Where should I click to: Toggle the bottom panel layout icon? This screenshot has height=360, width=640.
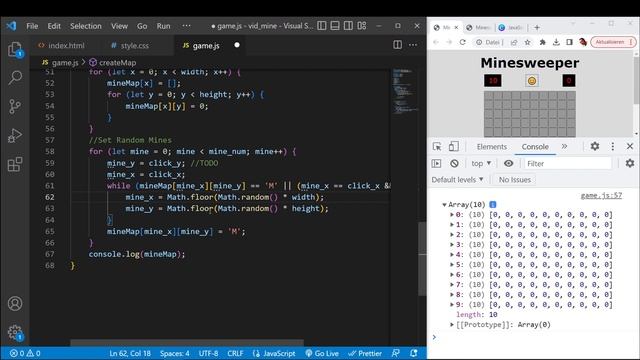[335, 26]
